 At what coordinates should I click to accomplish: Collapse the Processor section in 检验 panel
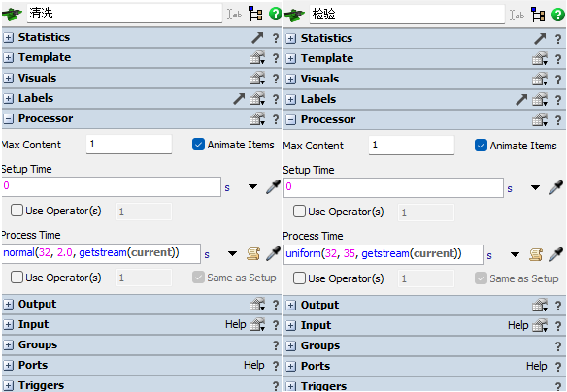pyautogui.click(x=290, y=120)
